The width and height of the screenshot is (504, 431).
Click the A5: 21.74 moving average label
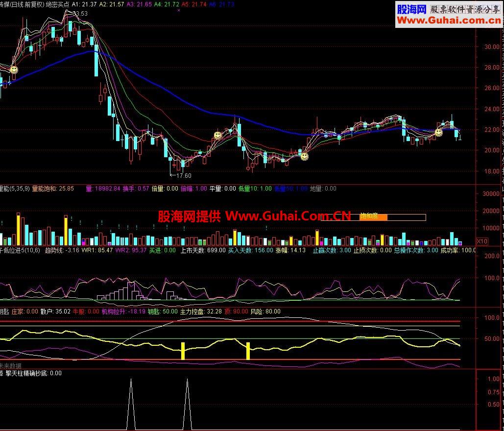194,4
